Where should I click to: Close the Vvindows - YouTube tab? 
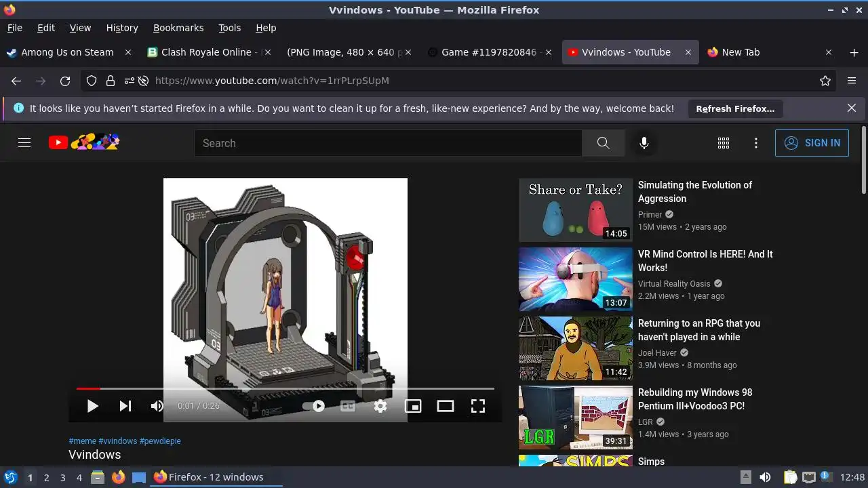coord(688,52)
